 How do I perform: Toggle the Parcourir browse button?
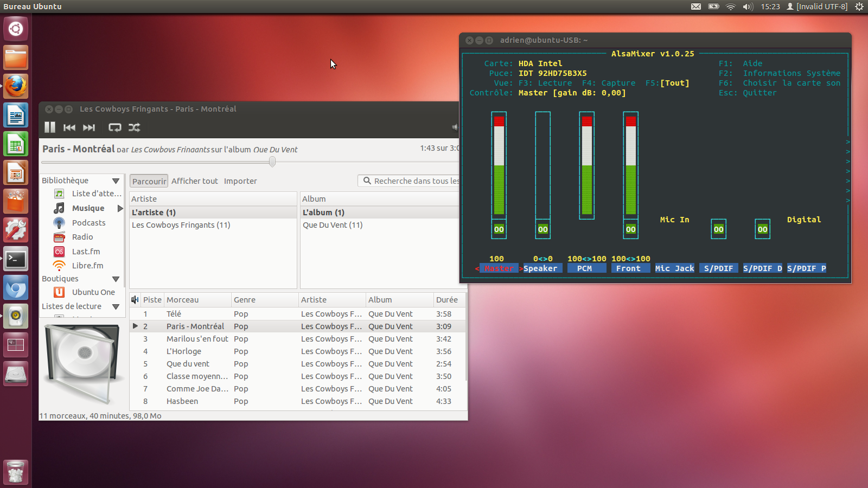tap(149, 181)
